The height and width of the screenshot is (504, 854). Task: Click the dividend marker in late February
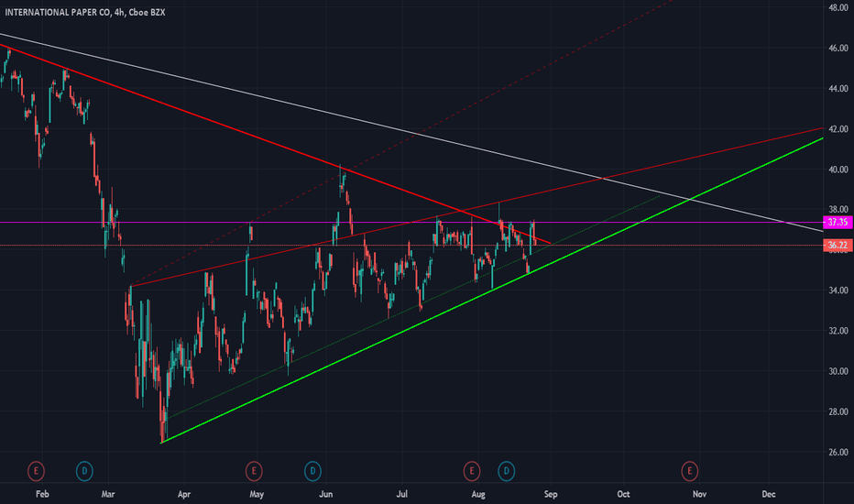(x=84, y=471)
